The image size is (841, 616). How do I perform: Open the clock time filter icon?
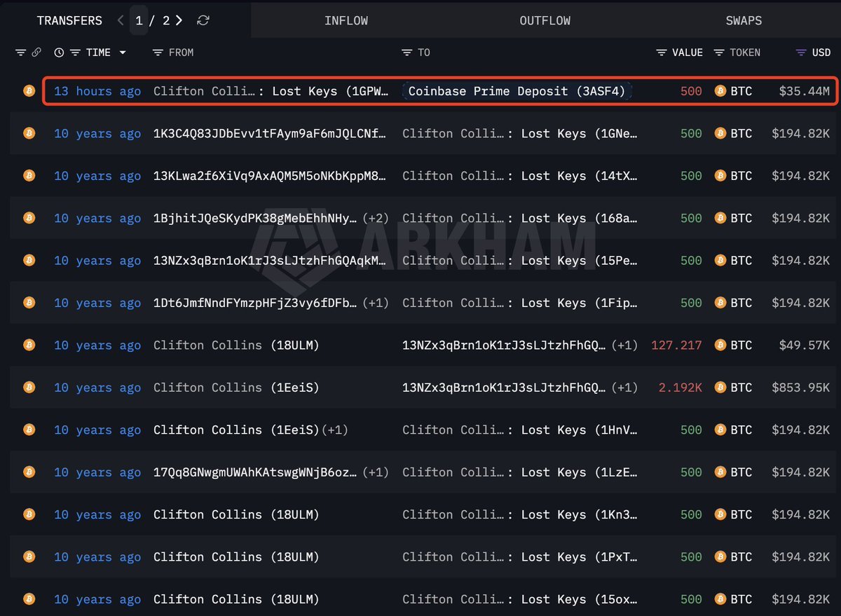(x=59, y=52)
